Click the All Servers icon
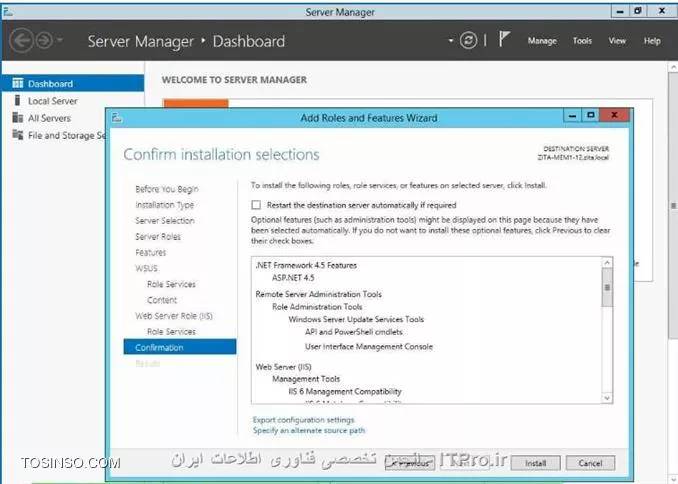The width and height of the screenshot is (678, 484). [x=18, y=118]
